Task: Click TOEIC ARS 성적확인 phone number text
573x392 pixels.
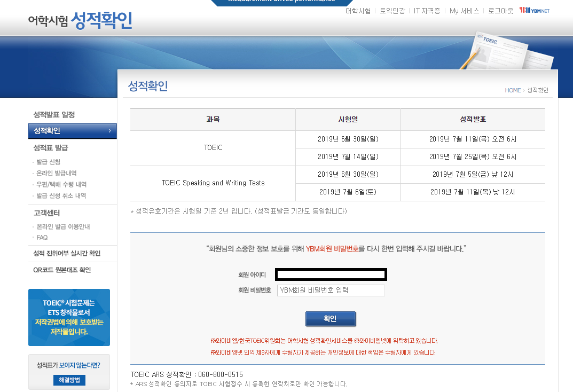Action: coord(187,374)
